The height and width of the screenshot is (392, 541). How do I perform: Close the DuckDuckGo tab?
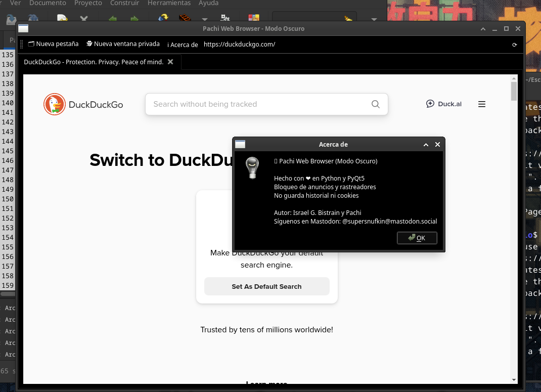click(170, 62)
